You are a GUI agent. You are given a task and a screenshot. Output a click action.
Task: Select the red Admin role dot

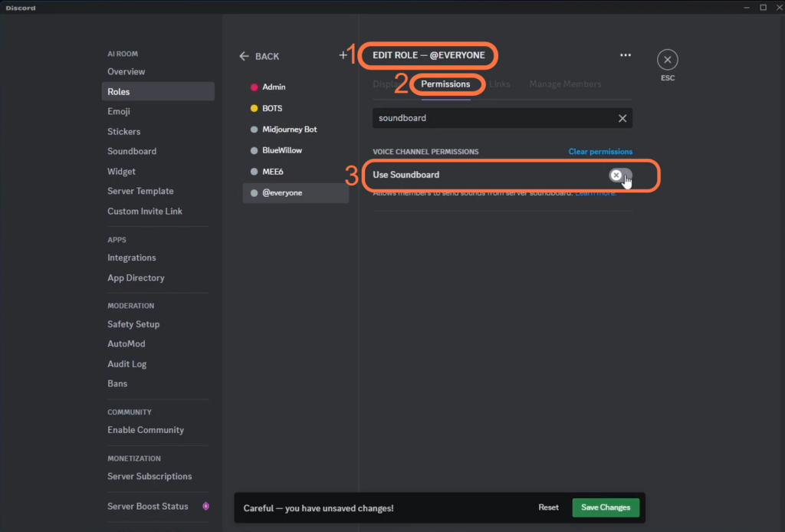point(254,87)
